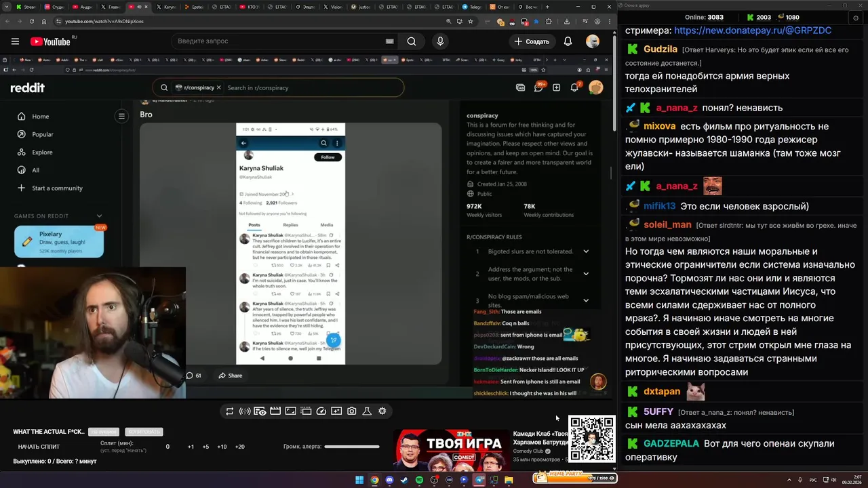Image resolution: width=868 pixels, height=488 pixels.
Task: Click username dxtapan in chat
Action: coord(662,392)
